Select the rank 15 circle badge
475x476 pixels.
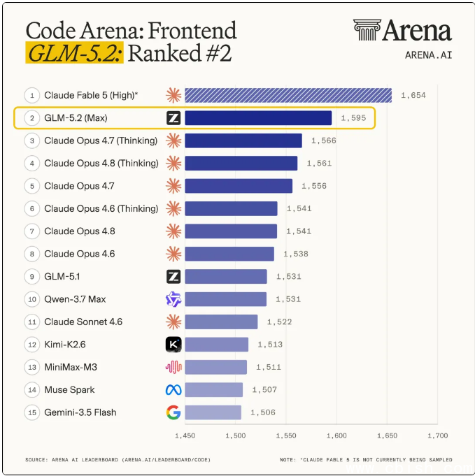[32, 412]
